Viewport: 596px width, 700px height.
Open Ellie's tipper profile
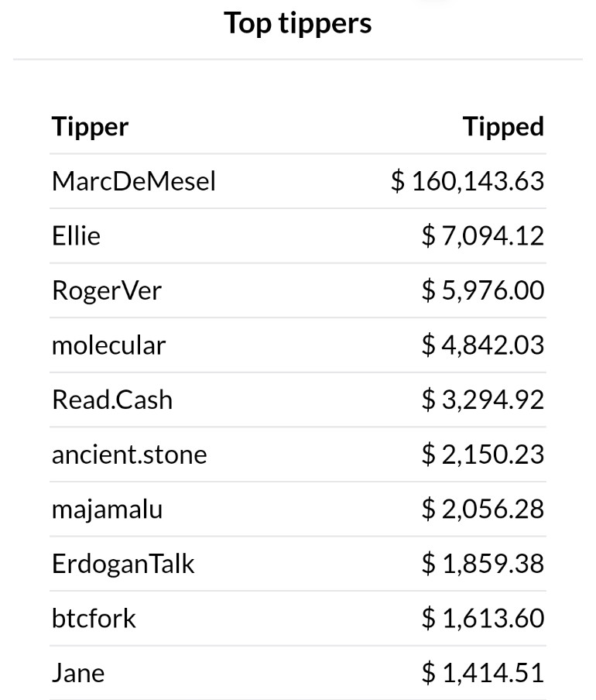76,235
